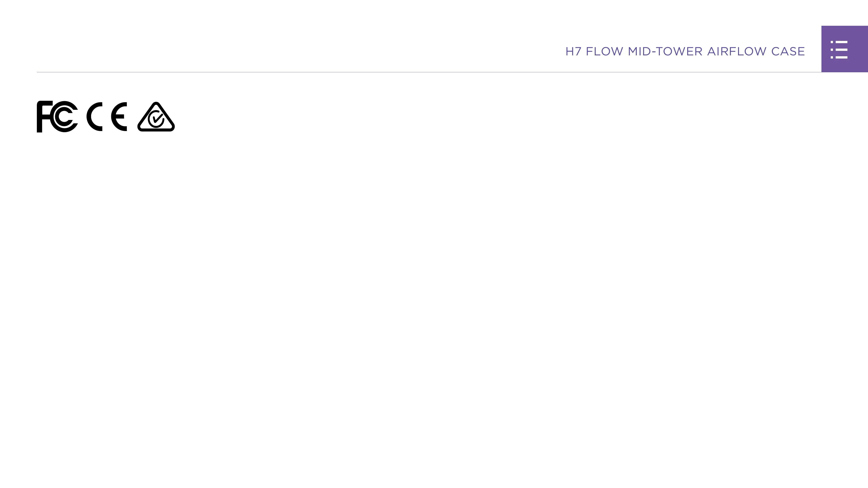The width and height of the screenshot is (868, 488).
Task: Click the bottom bar of the list icon
Action: point(839,57)
